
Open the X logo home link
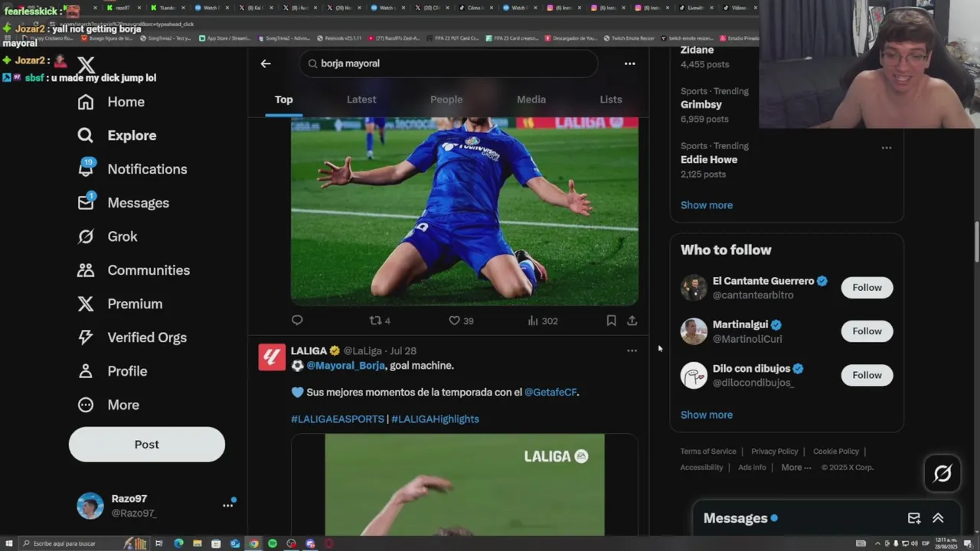86,66
